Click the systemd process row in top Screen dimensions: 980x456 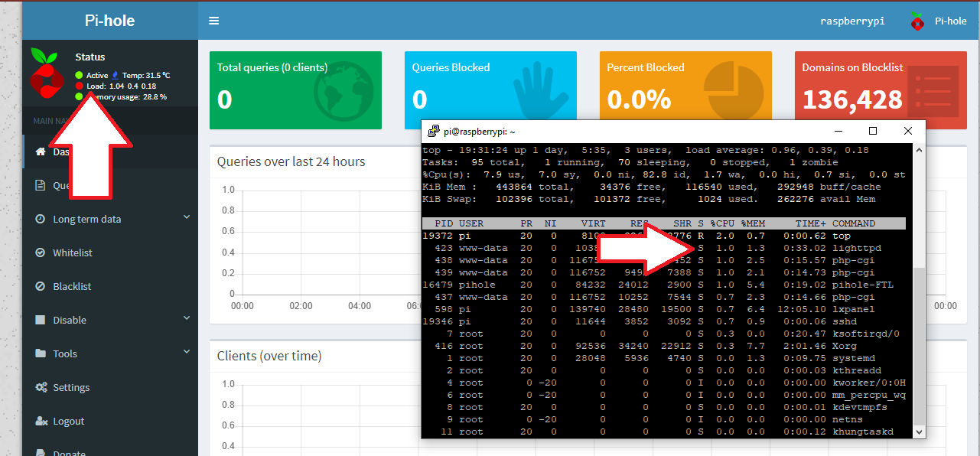(664, 358)
